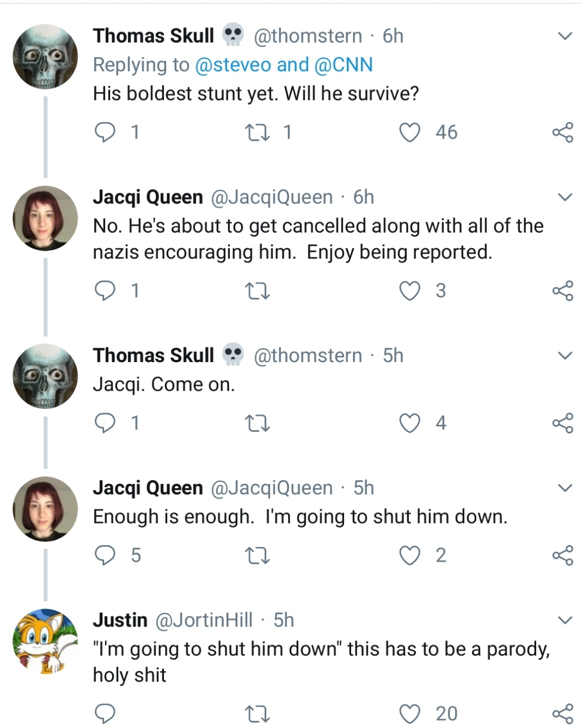The width and height of the screenshot is (582, 728).
Task: Like the "Enough is enough" tweet
Action: 410,555
